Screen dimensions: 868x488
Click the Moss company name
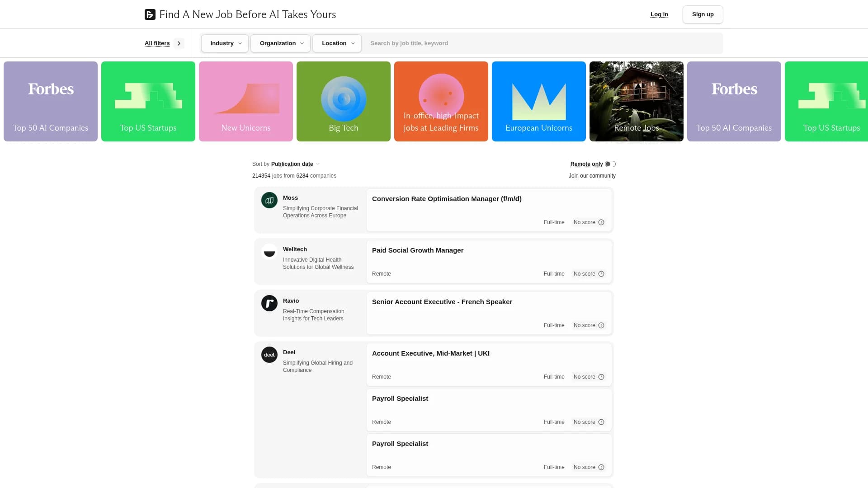click(290, 198)
